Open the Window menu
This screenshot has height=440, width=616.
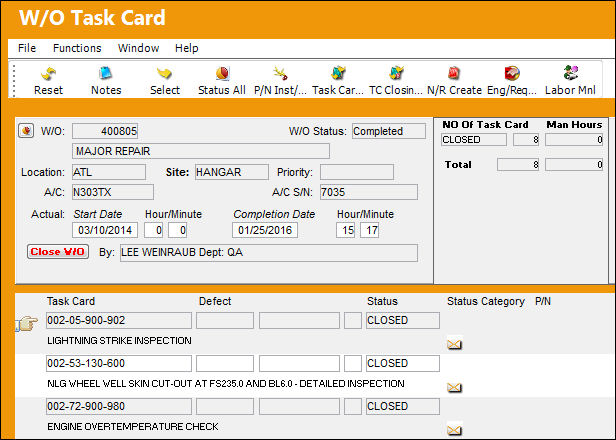(138, 48)
